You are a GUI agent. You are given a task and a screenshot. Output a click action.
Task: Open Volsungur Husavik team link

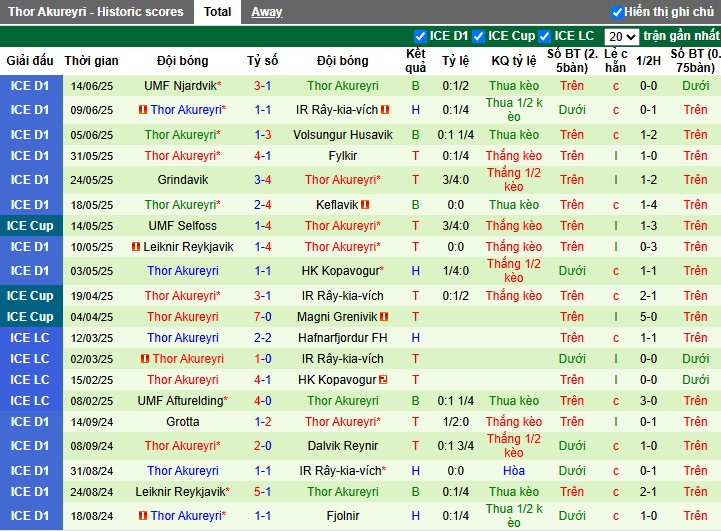pos(343,135)
